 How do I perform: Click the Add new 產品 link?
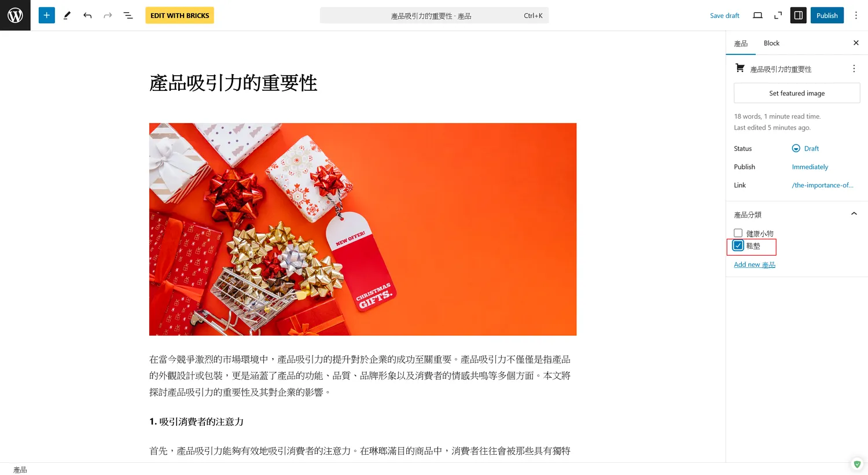pos(755,265)
